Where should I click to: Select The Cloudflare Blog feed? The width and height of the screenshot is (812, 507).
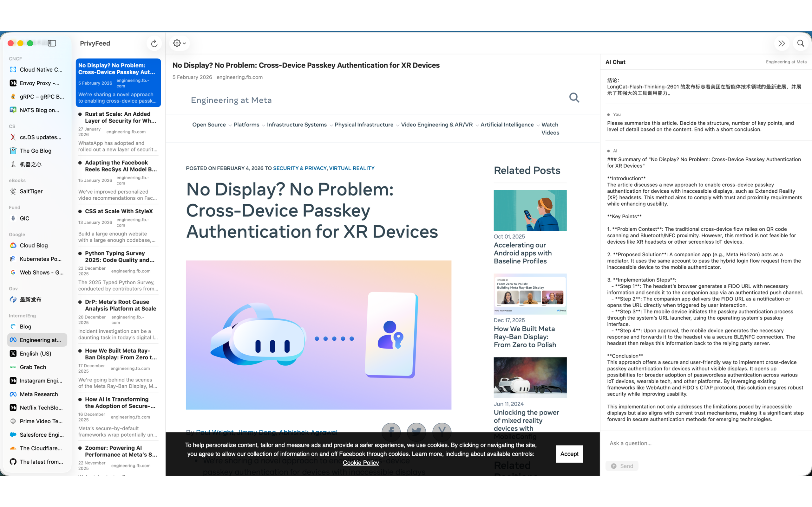pyautogui.click(x=41, y=448)
